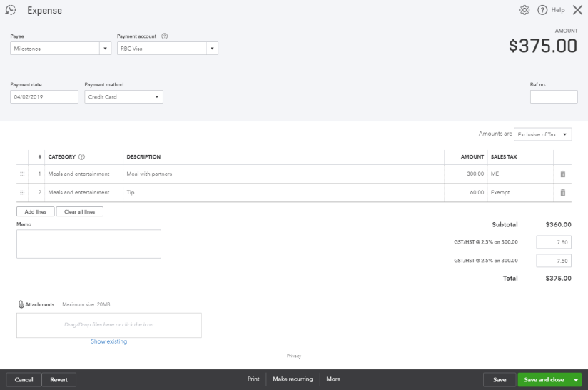Screen dimensions: 588x390
Task: Open the Payment account RBC Visa dropdown
Action: coord(212,49)
